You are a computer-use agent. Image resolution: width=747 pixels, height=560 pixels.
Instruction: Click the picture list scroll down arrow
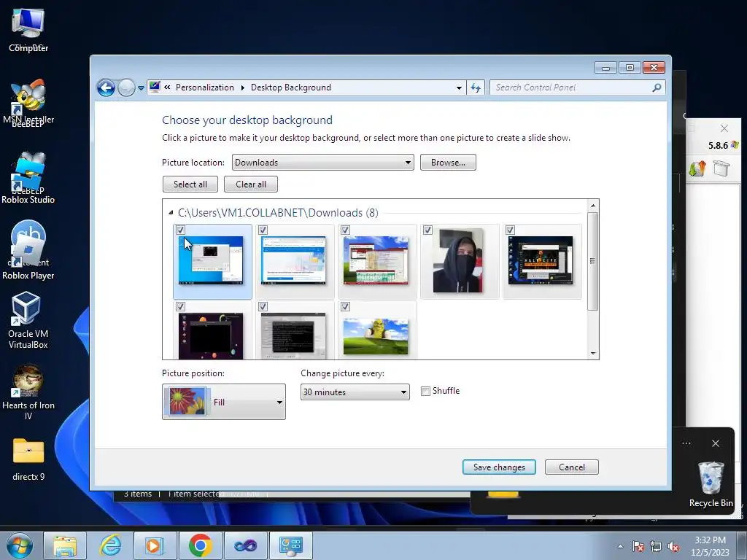[592, 353]
